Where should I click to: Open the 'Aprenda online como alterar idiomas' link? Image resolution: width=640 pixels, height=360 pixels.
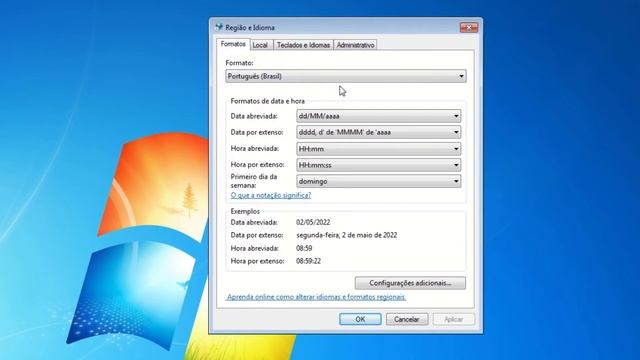click(316, 297)
